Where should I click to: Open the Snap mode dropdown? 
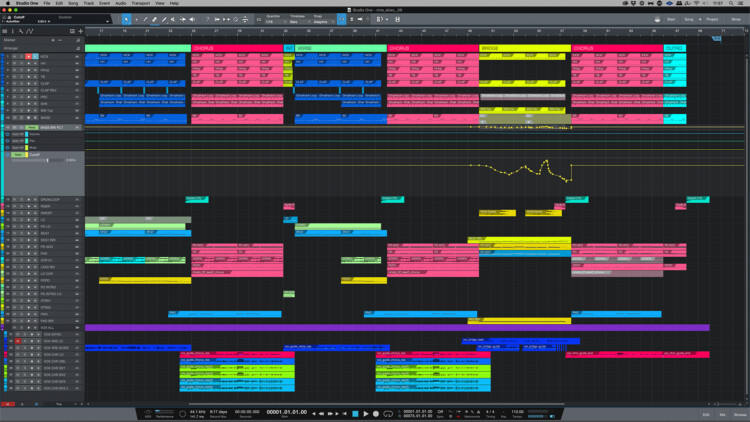pyautogui.click(x=324, y=22)
